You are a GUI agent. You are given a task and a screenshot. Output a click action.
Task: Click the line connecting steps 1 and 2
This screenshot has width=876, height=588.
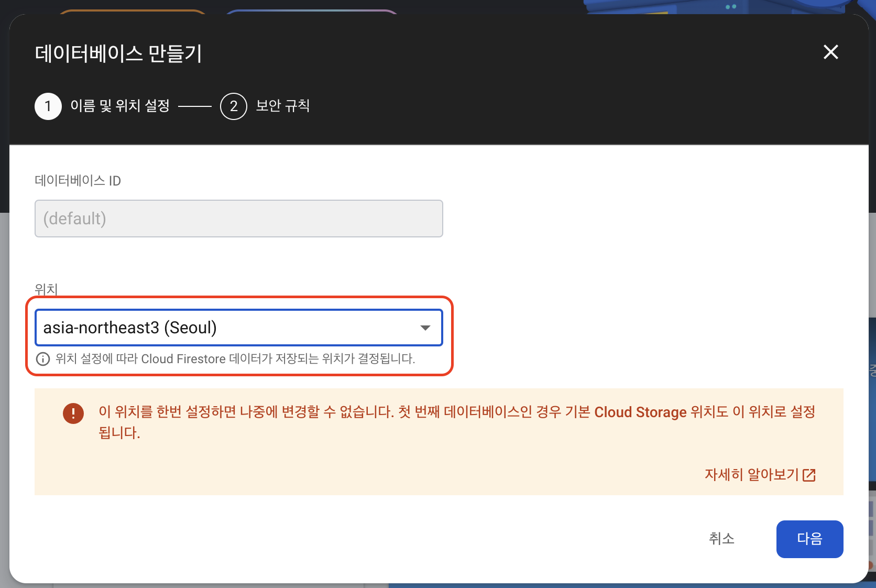tap(195, 106)
